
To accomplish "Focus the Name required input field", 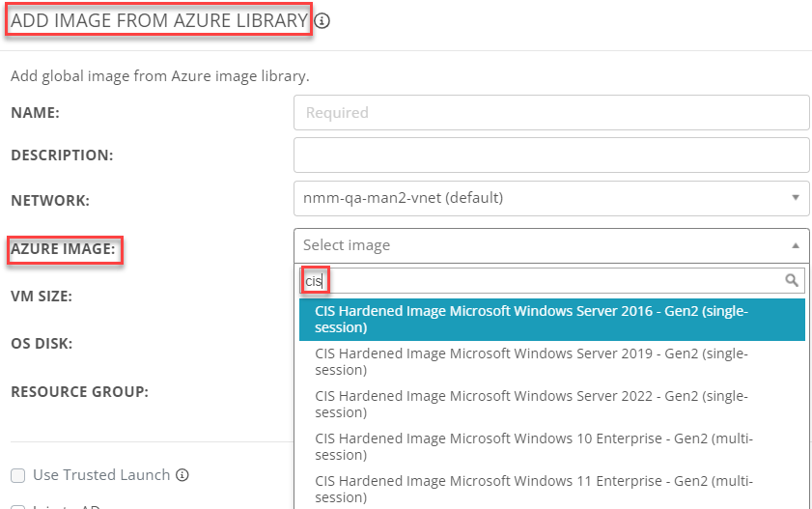I will click(x=551, y=112).
